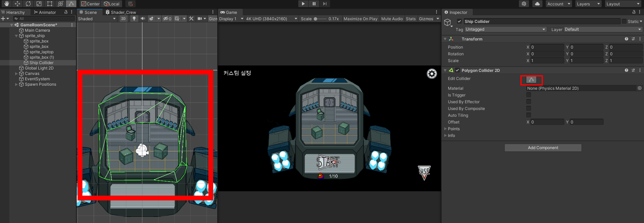Toggle Mute Audio
The width and height of the screenshot is (644, 223).
tap(392, 19)
